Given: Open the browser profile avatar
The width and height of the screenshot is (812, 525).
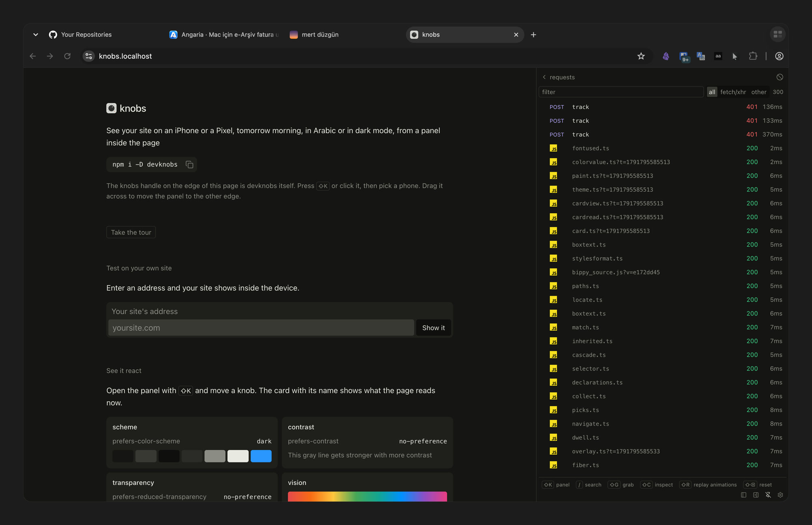Looking at the screenshot, I should point(779,56).
